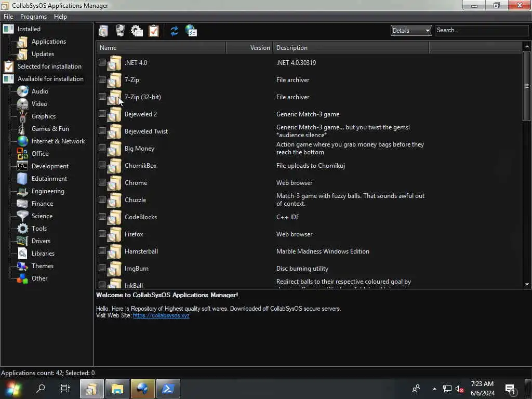Open the notification center icon

(510, 389)
